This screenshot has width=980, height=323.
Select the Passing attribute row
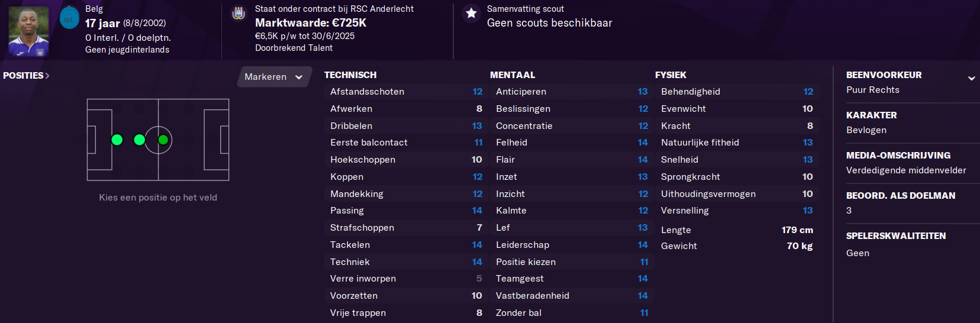point(406,211)
